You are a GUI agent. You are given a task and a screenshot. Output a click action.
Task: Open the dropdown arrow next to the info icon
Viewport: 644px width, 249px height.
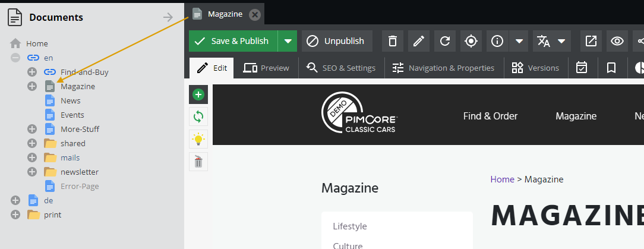(x=519, y=41)
